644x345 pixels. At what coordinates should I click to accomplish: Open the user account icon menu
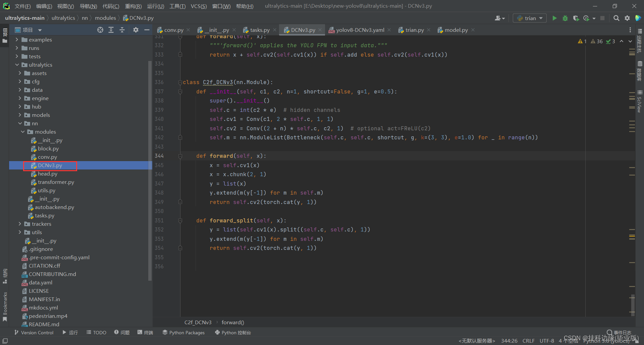coord(499,18)
